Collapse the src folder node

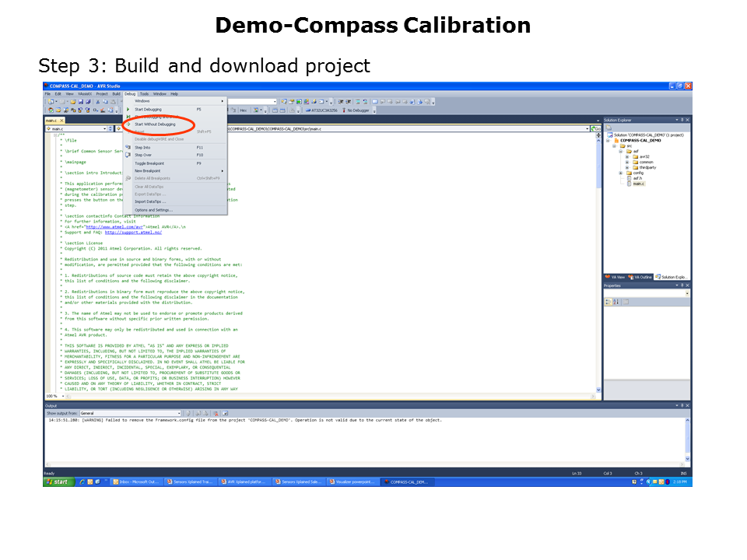pyautogui.click(x=615, y=146)
